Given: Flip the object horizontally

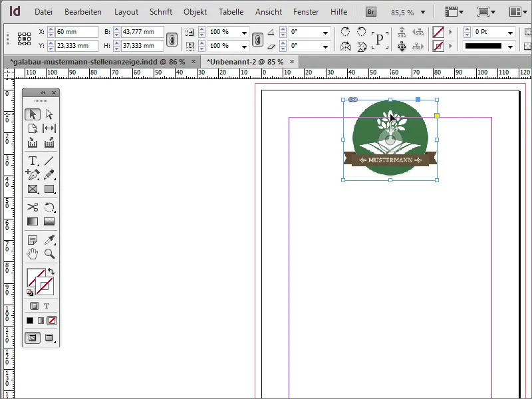Looking at the screenshot, I should pos(345,46).
